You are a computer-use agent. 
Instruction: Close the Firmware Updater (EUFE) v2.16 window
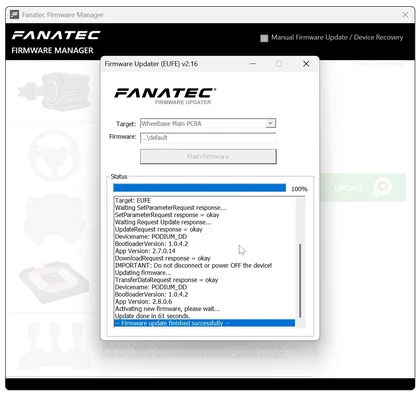pos(306,64)
